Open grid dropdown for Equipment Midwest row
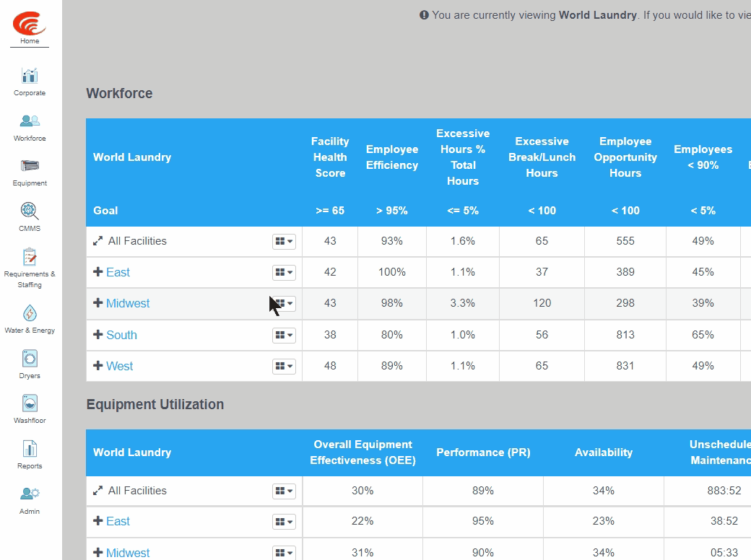Viewport: 751px width, 560px height. (x=284, y=553)
